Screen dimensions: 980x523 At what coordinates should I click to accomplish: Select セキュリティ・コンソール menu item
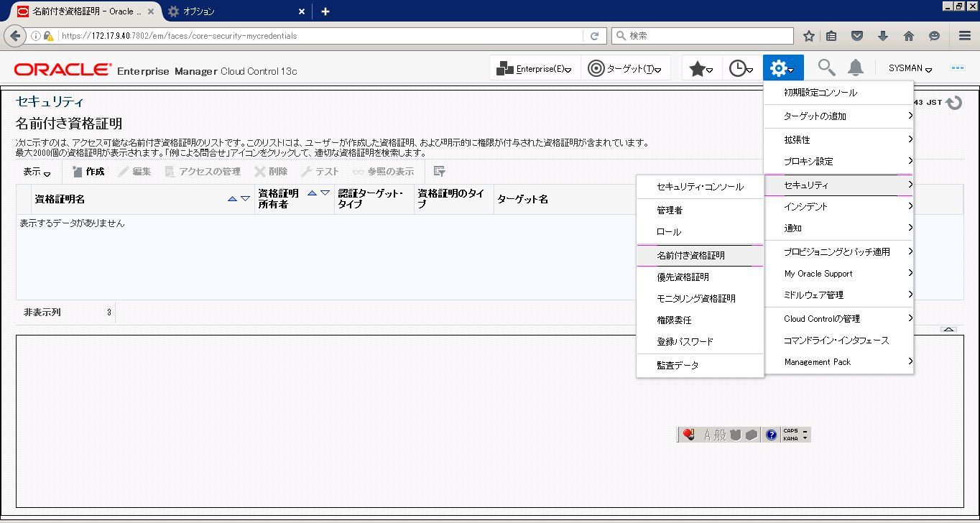pos(700,187)
